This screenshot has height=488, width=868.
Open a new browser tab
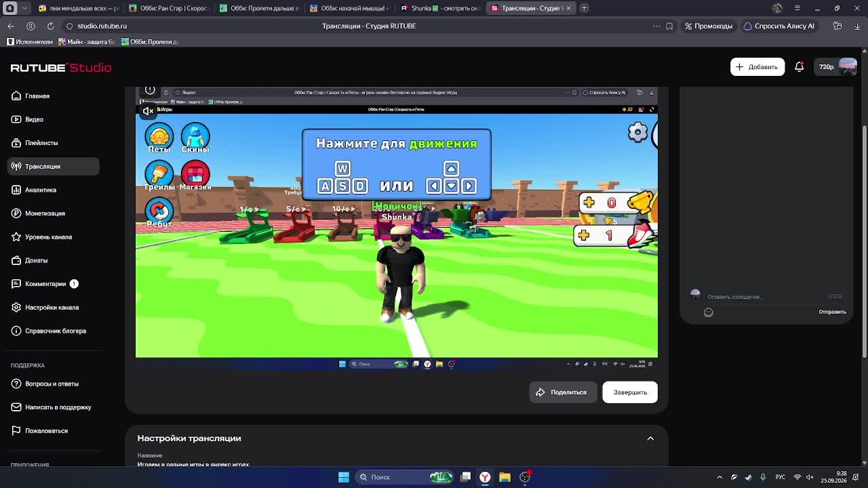pyautogui.click(x=585, y=8)
